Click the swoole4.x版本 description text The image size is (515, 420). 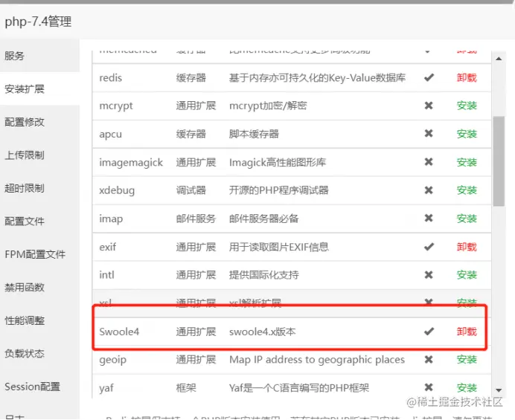(263, 332)
